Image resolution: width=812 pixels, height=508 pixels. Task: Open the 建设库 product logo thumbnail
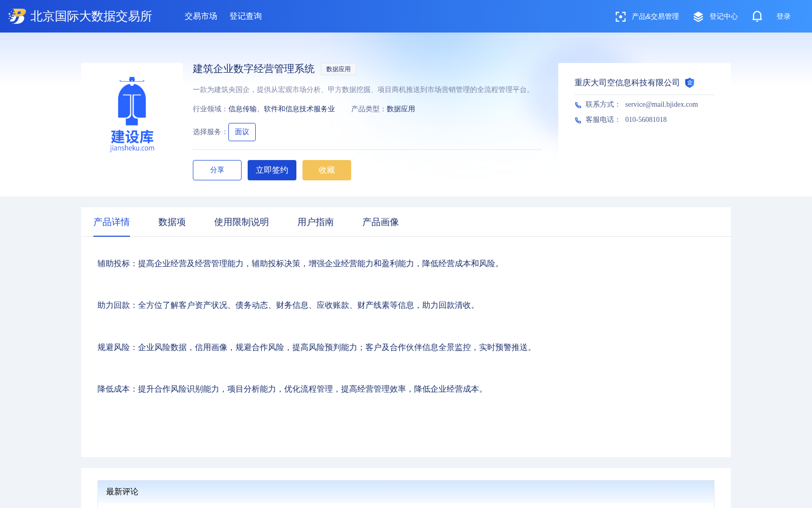tap(132, 114)
